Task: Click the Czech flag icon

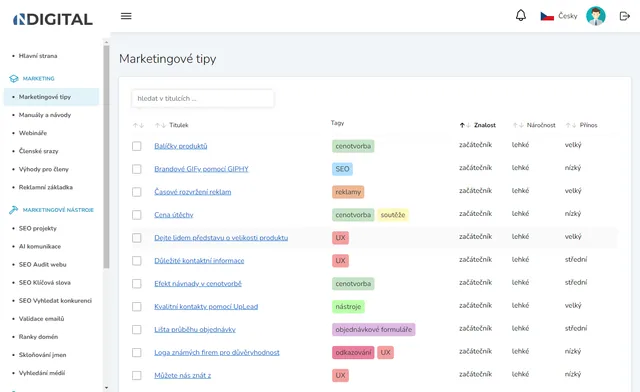Action: (x=547, y=16)
